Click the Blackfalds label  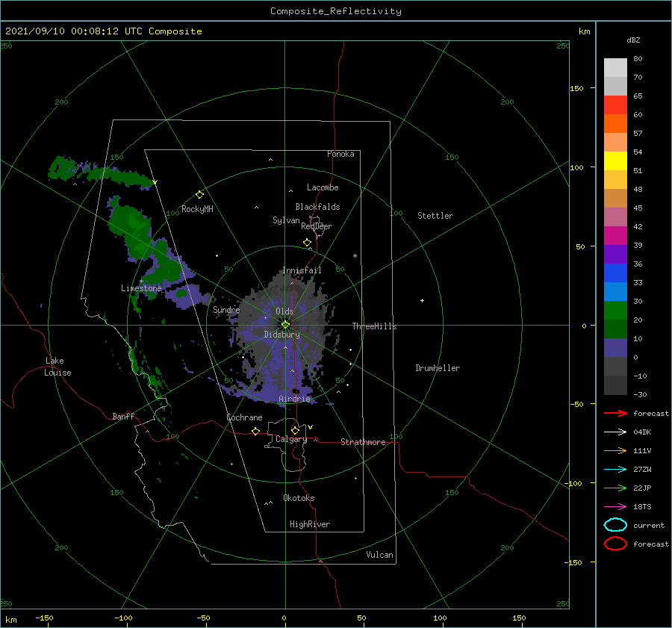point(317,207)
